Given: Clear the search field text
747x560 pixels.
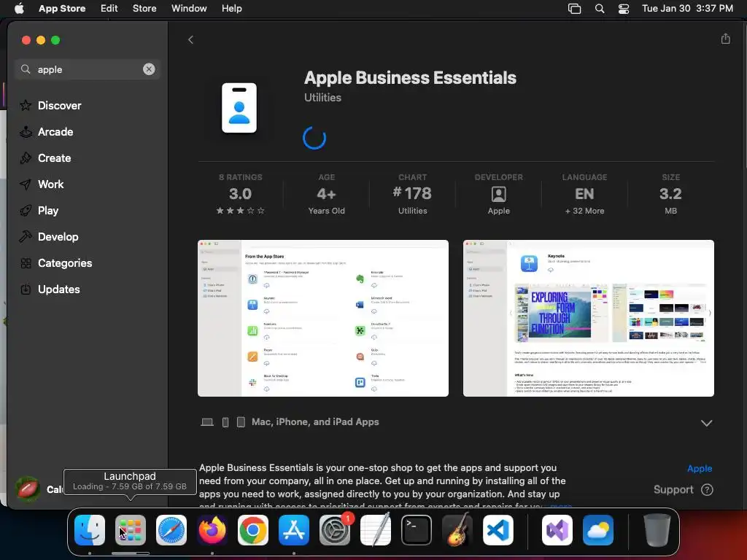Looking at the screenshot, I should [149, 69].
